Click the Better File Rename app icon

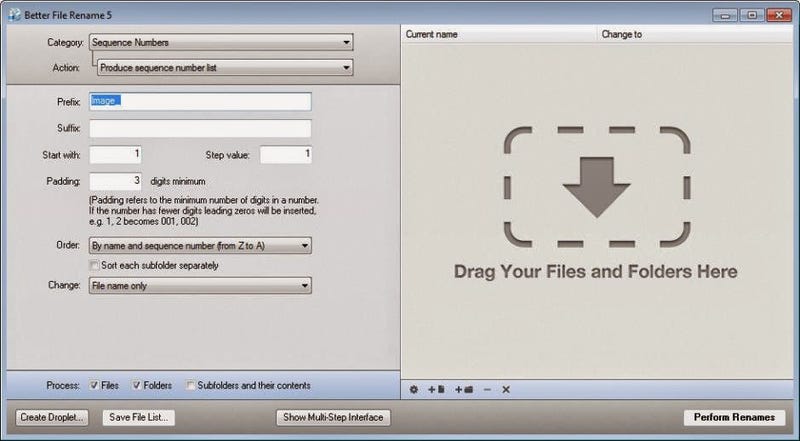pos(14,15)
